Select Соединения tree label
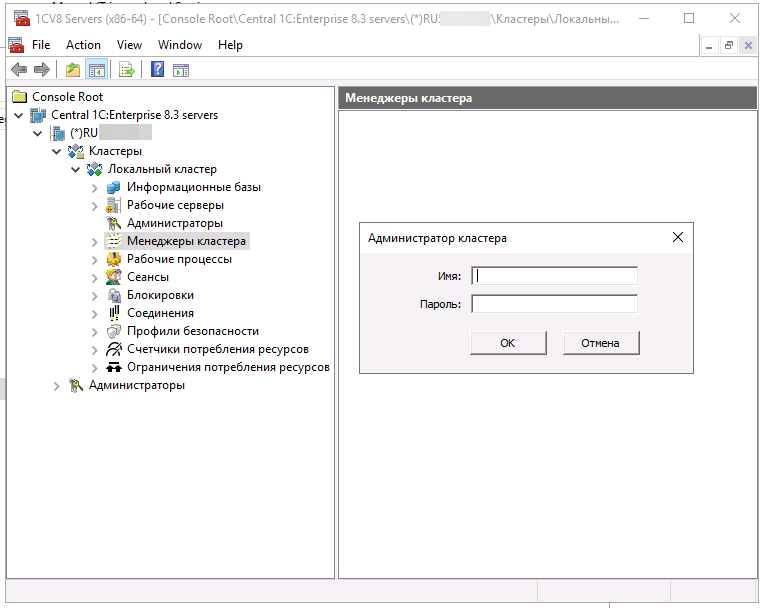Screen dimensions: 763x608 (160, 313)
